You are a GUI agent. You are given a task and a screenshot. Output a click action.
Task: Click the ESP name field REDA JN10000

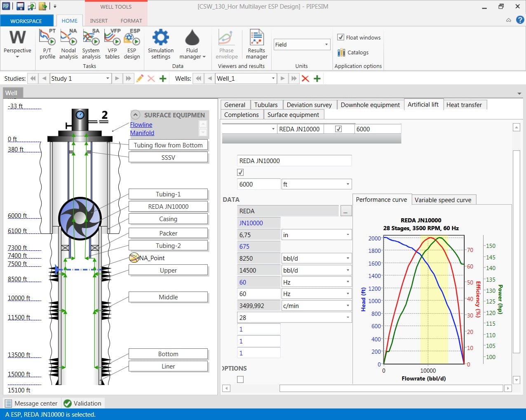(x=294, y=161)
